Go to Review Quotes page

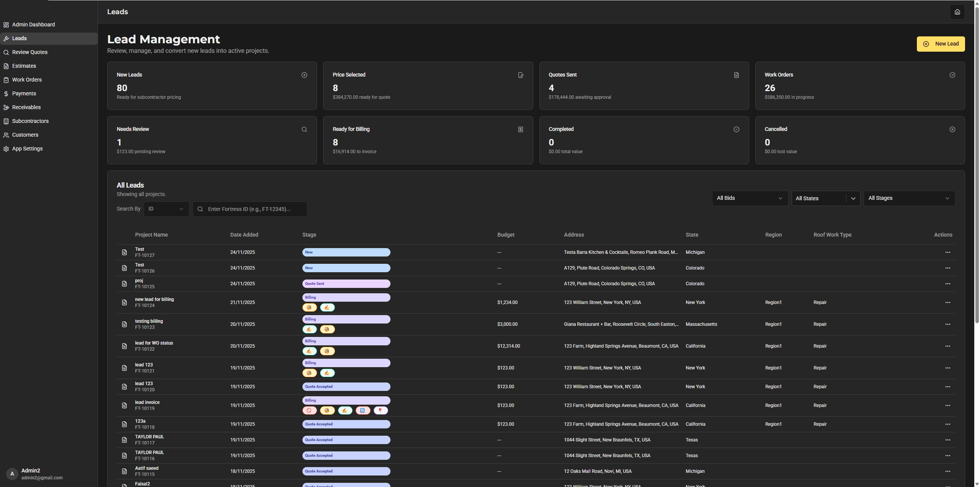point(30,52)
